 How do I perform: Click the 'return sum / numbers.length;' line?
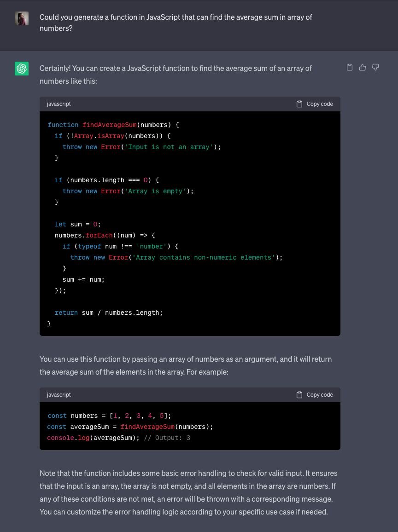point(109,312)
